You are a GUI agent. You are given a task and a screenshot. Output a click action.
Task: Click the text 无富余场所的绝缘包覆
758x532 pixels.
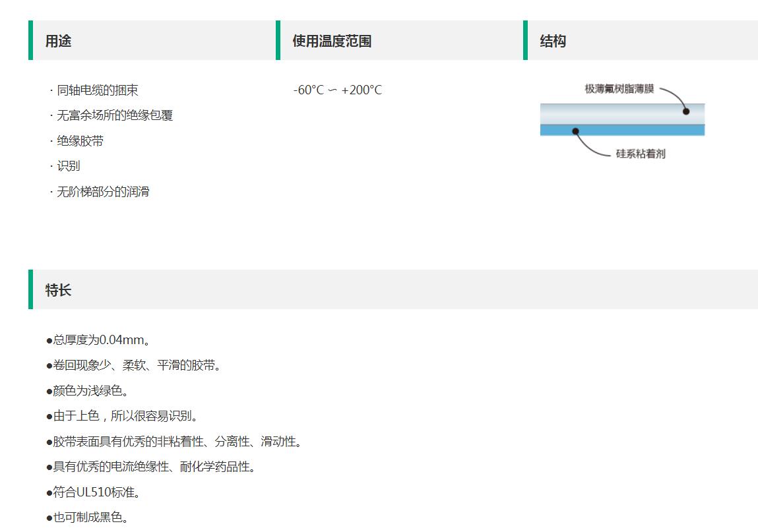[115, 115]
